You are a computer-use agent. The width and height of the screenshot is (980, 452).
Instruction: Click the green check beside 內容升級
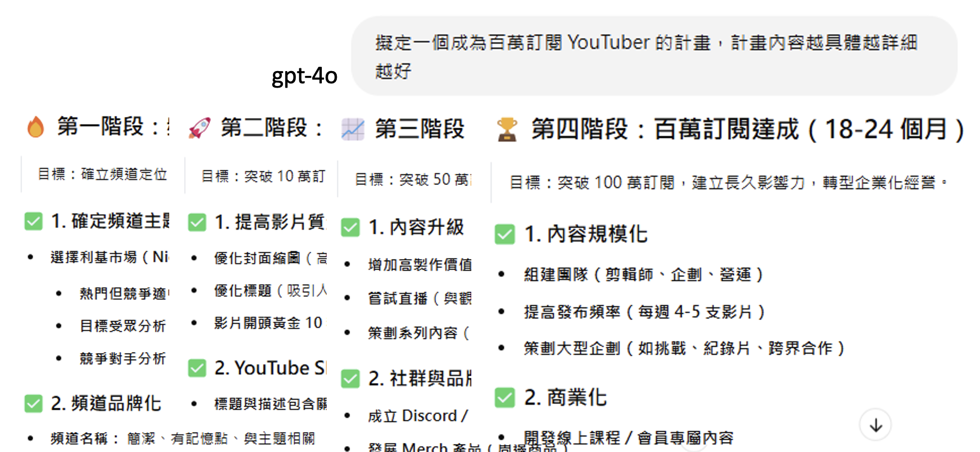(351, 227)
